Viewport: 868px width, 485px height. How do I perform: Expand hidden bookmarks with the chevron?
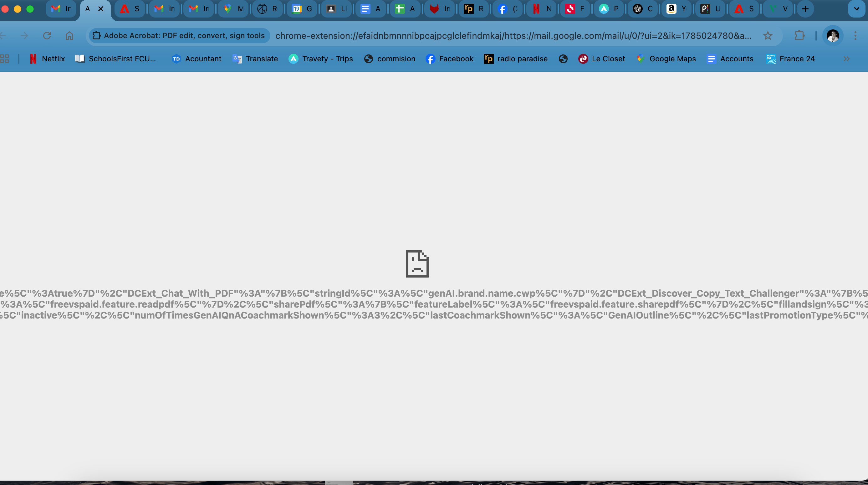click(847, 59)
